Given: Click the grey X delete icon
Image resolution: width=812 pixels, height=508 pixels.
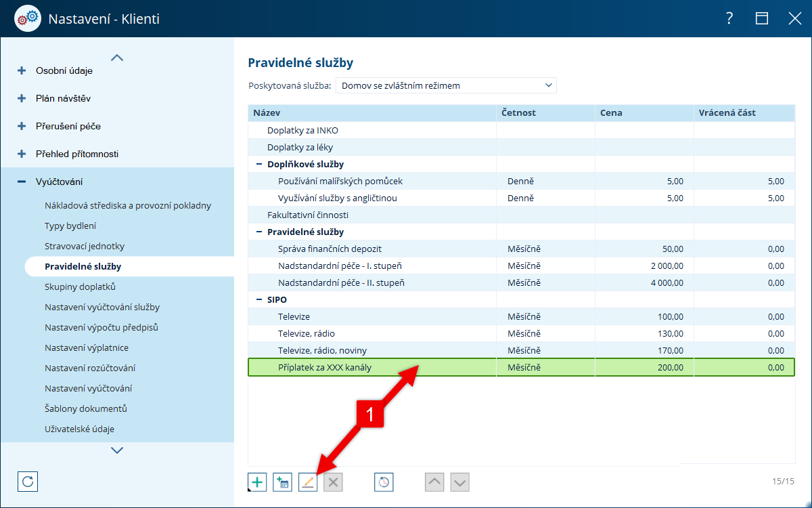Looking at the screenshot, I should coord(334,482).
